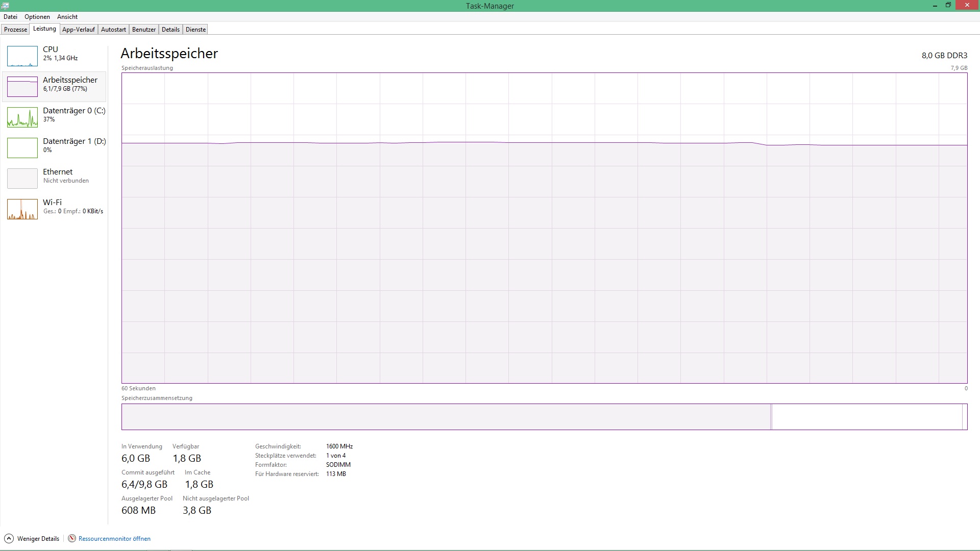Switch to the Autostart tab

pyautogui.click(x=113, y=30)
